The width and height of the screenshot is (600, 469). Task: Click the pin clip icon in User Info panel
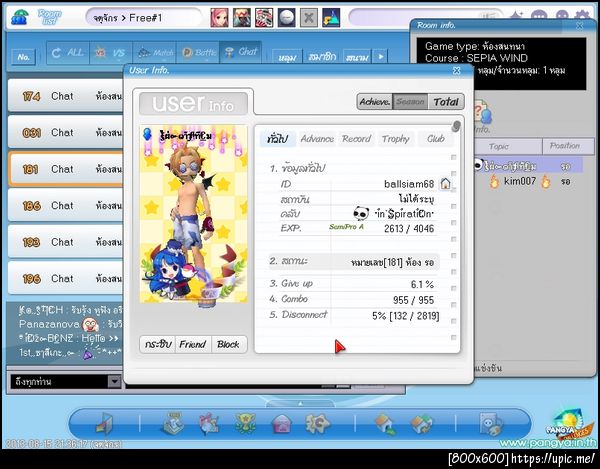[455, 126]
